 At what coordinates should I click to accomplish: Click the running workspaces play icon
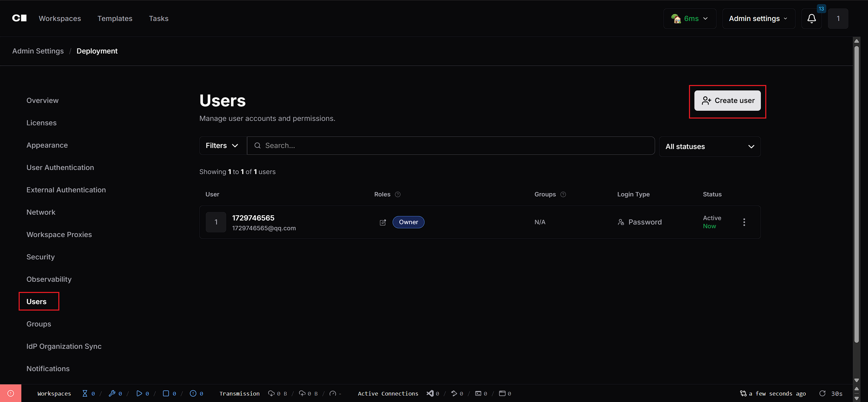[139, 393]
